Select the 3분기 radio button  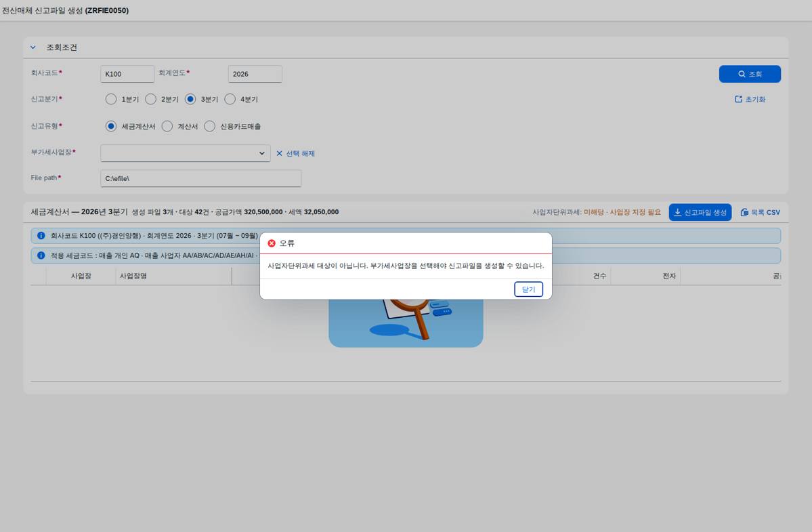coord(190,99)
